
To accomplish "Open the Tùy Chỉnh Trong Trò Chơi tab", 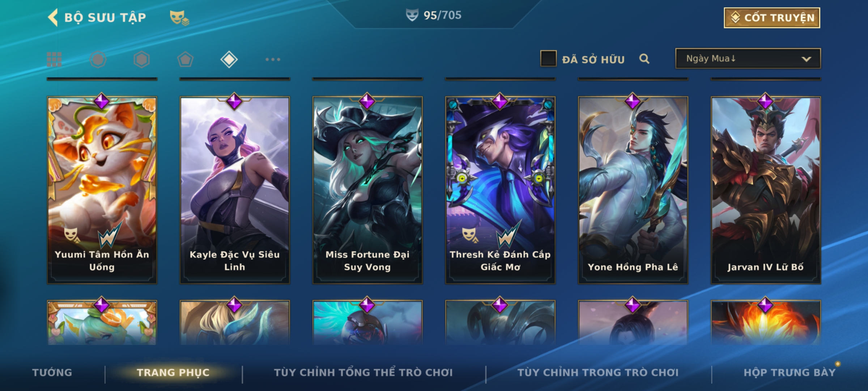I will pyautogui.click(x=598, y=373).
